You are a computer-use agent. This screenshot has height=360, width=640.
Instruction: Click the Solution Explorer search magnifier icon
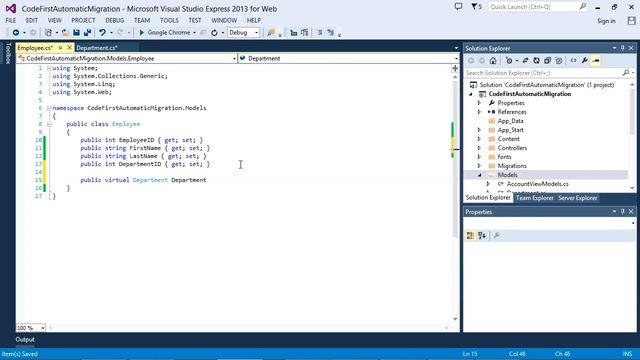click(x=626, y=73)
